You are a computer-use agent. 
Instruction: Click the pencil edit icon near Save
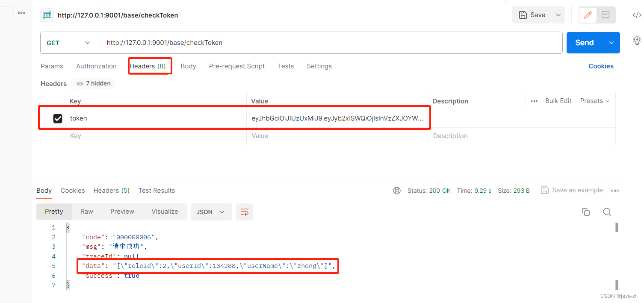point(588,15)
